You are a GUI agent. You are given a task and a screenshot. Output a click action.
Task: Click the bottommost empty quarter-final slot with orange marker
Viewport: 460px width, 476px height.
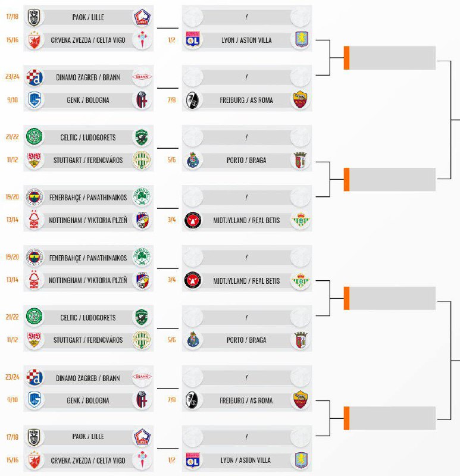tap(392, 418)
